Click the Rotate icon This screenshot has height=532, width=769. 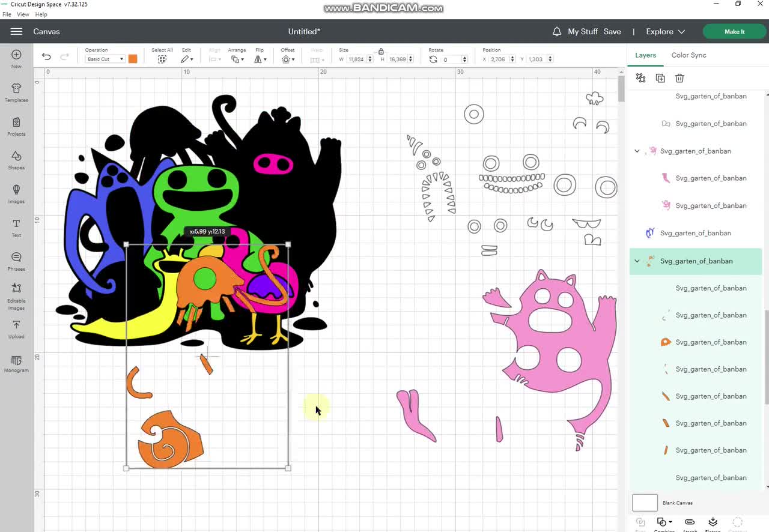point(433,59)
